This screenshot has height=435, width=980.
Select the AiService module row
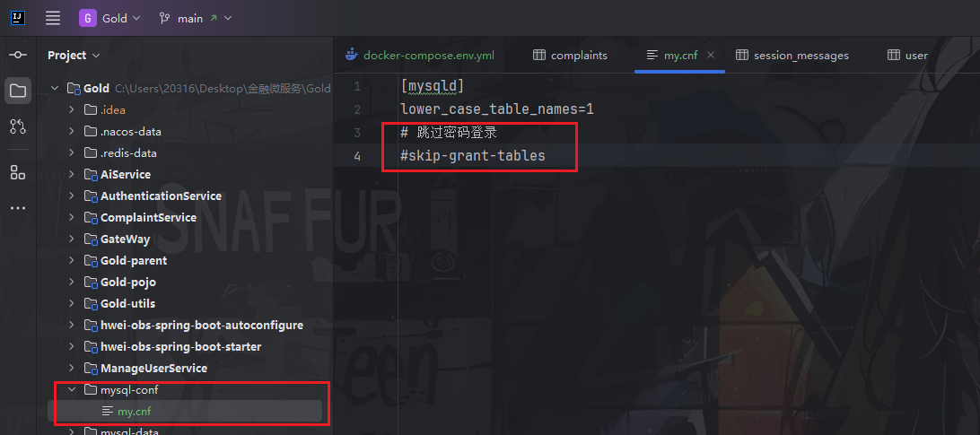pyautogui.click(x=184, y=174)
